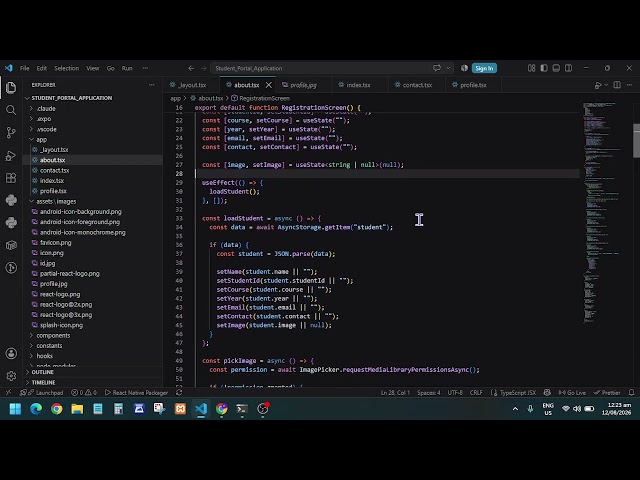Open the Chat icon next to the command center

(x=437, y=68)
